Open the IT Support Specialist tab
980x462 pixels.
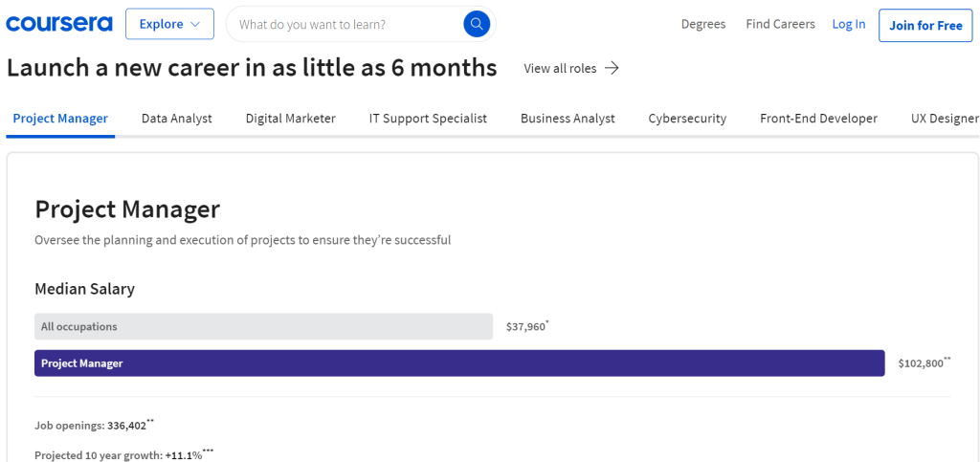point(428,118)
